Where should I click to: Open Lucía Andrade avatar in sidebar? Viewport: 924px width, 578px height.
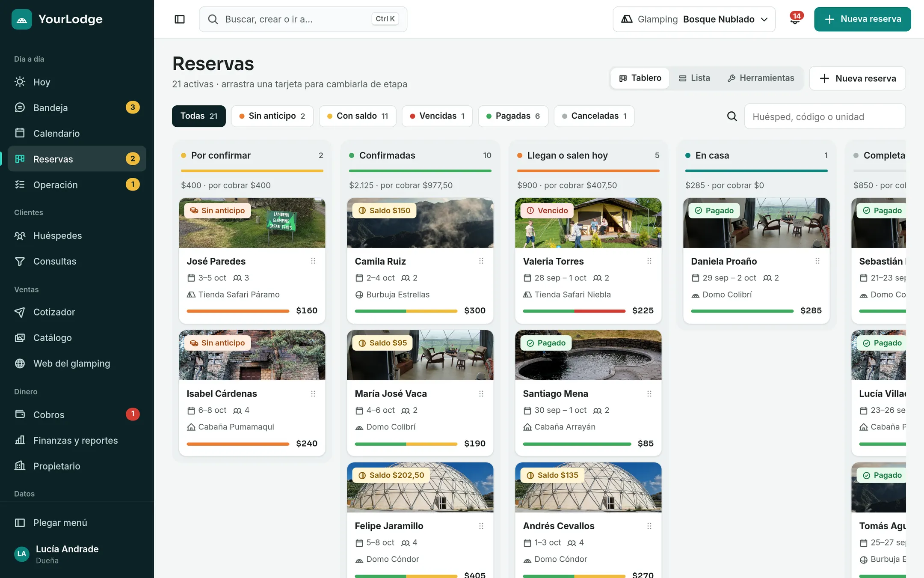(22, 554)
